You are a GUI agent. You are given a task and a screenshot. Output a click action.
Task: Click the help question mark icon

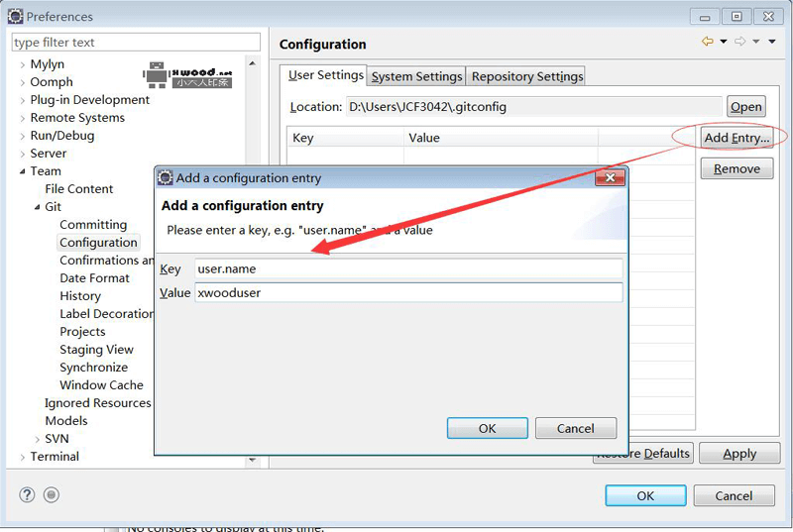point(27,494)
